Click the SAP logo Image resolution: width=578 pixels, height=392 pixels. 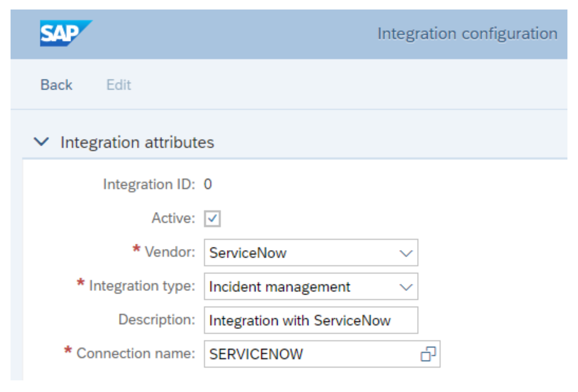point(66,33)
